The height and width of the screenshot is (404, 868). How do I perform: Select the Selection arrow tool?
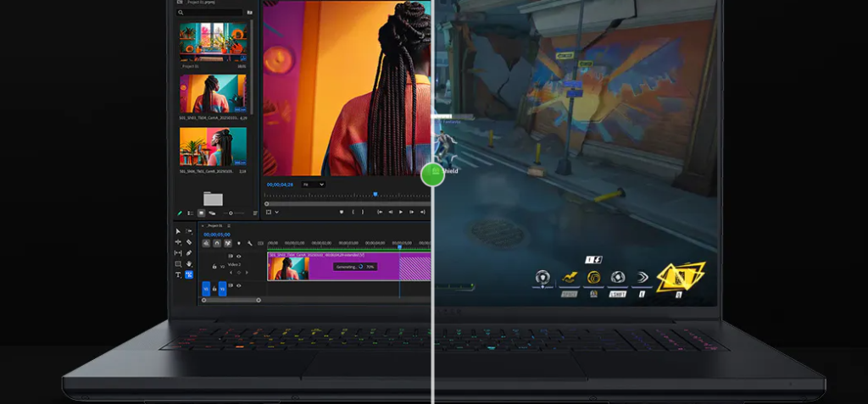click(x=178, y=231)
